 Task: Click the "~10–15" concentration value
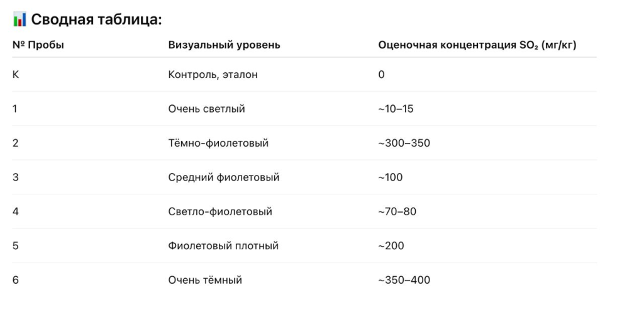pos(396,109)
